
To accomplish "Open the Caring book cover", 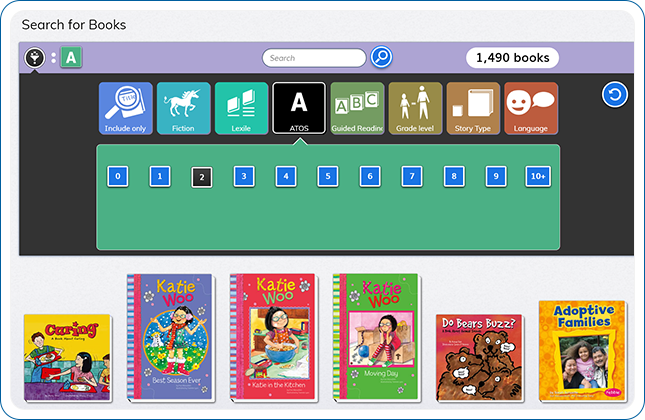I will (67, 357).
